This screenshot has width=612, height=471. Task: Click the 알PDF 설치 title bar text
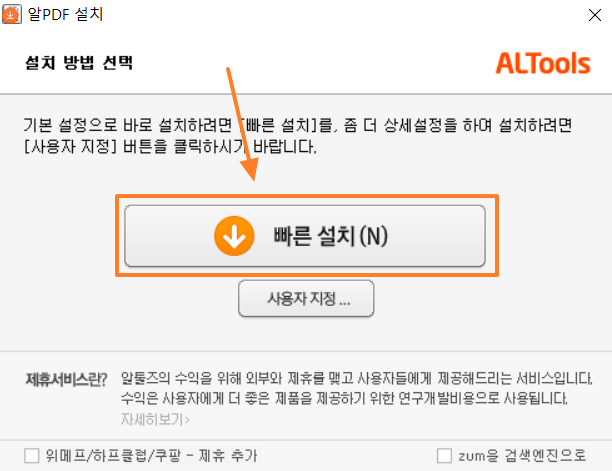(x=66, y=14)
